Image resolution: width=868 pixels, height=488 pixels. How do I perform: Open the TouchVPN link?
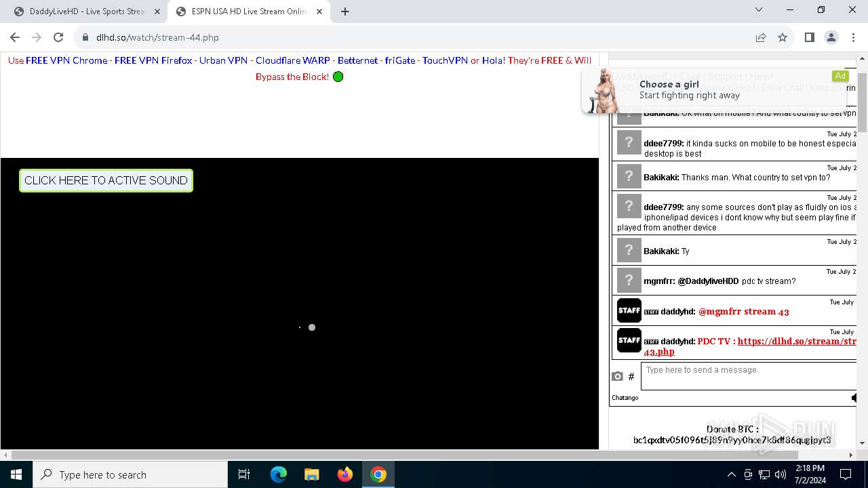tap(445, 60)
